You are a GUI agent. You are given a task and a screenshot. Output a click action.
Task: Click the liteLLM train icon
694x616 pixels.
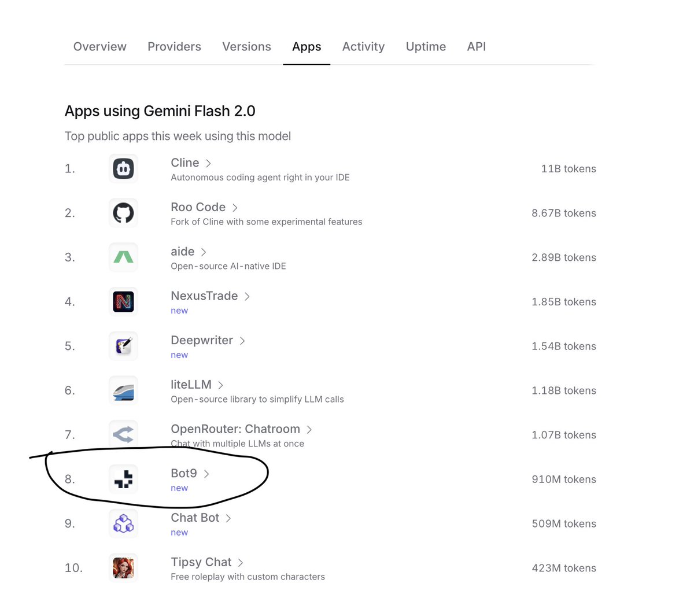pos(123,390)
